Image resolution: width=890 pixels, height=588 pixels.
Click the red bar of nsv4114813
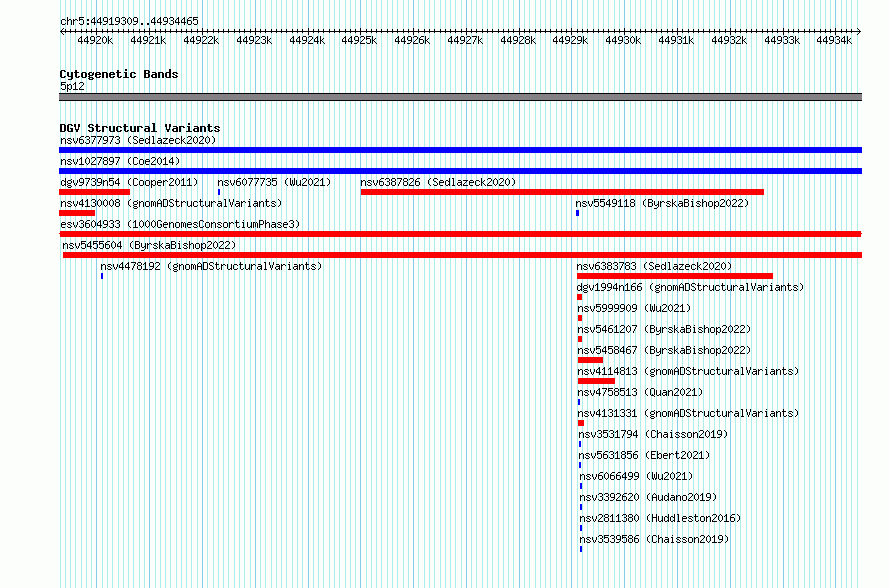coord(596,381)
